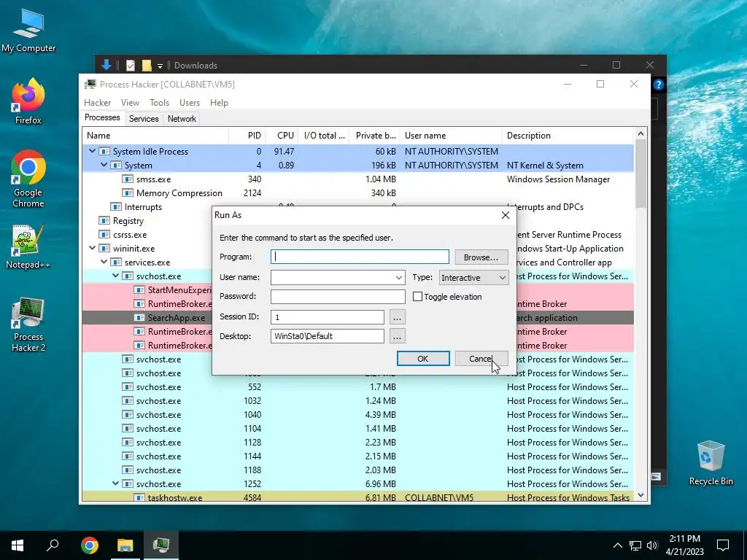Open Google Chrome desktop shortcut

click(x=28, y=179)
